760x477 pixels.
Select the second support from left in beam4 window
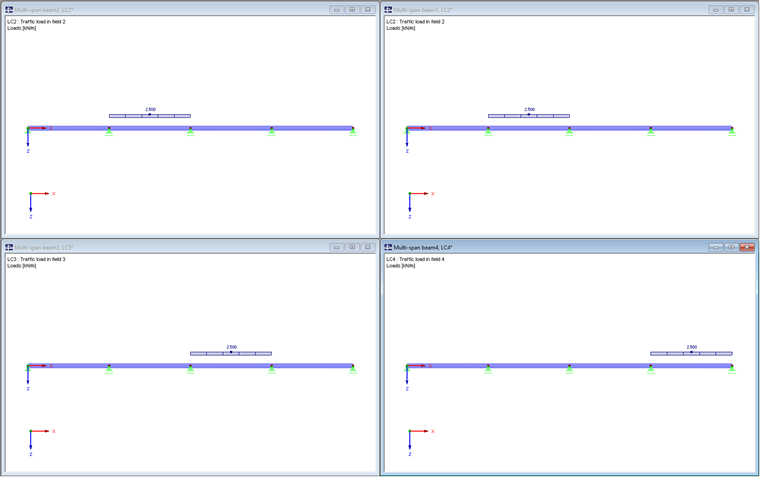click(x=488, y=369)
